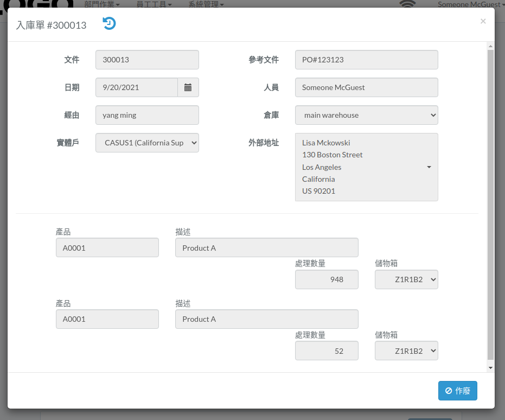Click the 作廢 void button
This screenshot has width=505, height=420.
point(457,391)
